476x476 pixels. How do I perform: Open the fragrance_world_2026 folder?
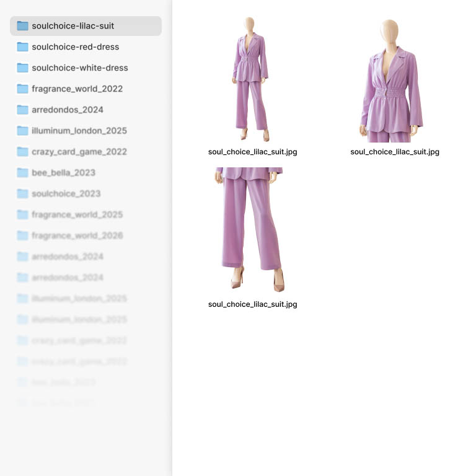[x=86, y=236]
